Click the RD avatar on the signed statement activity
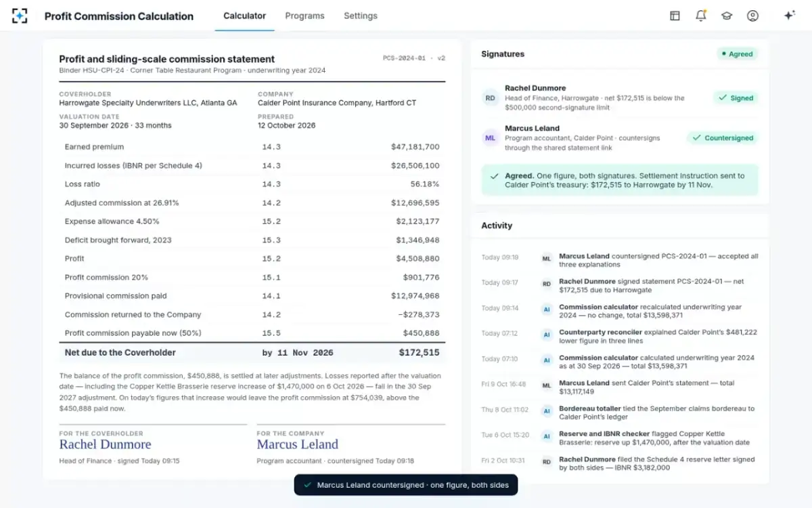 coord(547,283)
